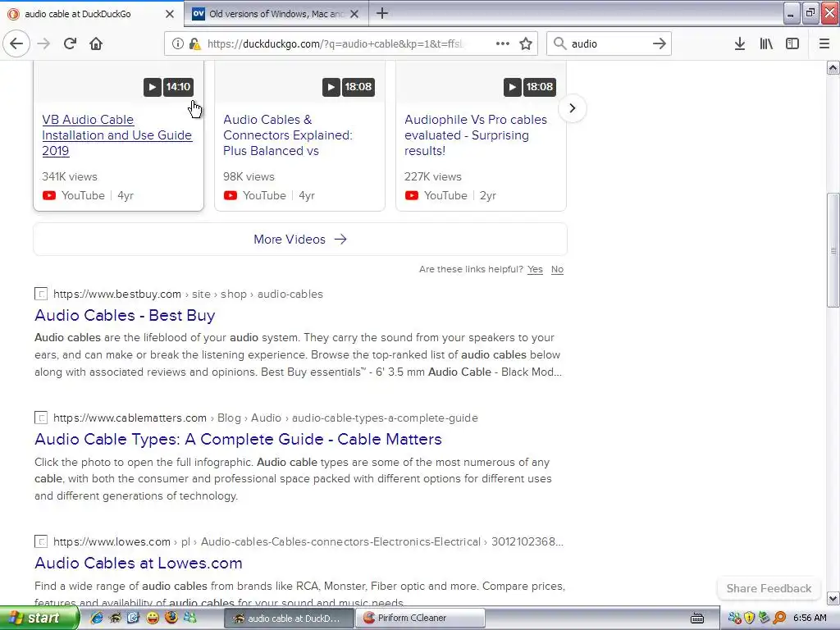Click the cablematters.com result URL
Viewport: 840px width, 630px height.
(x=266, y=418)
